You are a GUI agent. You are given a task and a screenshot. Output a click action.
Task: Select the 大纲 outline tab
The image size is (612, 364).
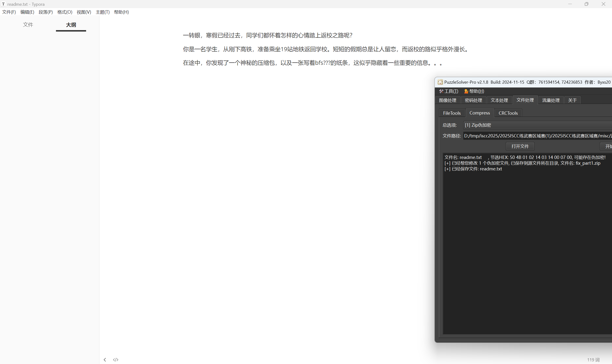71,25
